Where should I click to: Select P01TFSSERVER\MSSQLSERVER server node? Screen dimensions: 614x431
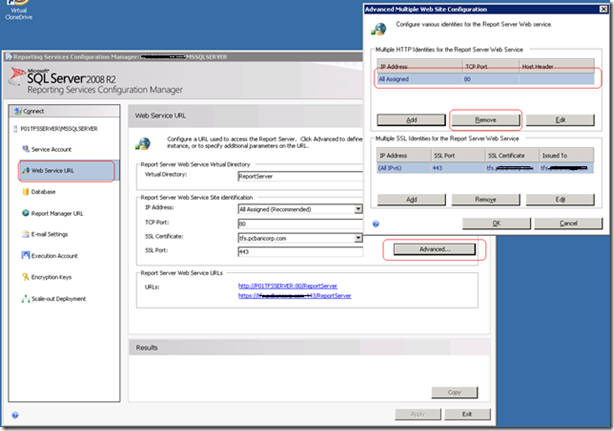[x=59, y=129]
